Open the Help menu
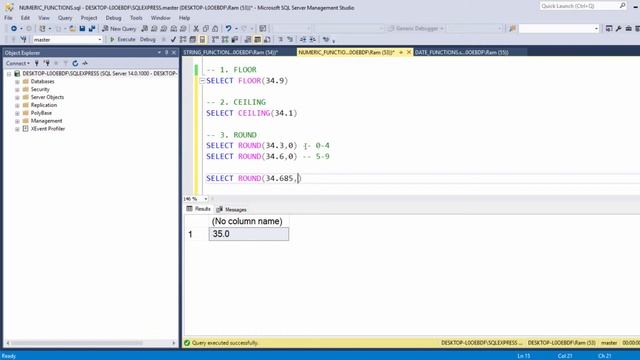Screen dimensions: 640x360 tap(184, 18)
